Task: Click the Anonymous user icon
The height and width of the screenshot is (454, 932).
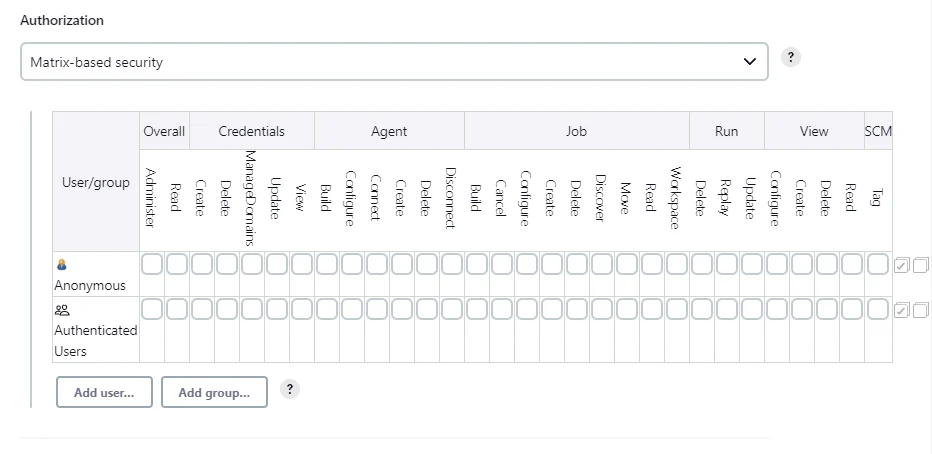Action: pos(61,264)
